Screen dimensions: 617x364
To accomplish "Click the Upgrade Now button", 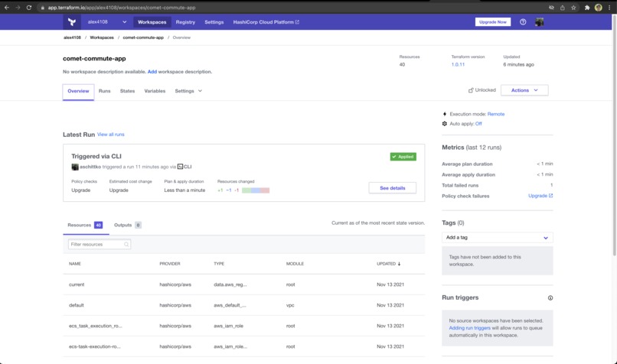I will click(x=493, y=22).
